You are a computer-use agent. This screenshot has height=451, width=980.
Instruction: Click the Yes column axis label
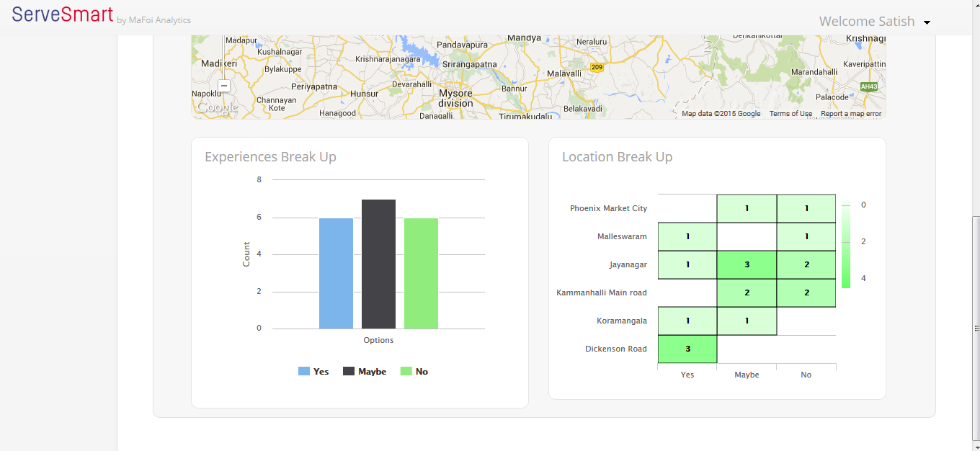pos(687,375)
